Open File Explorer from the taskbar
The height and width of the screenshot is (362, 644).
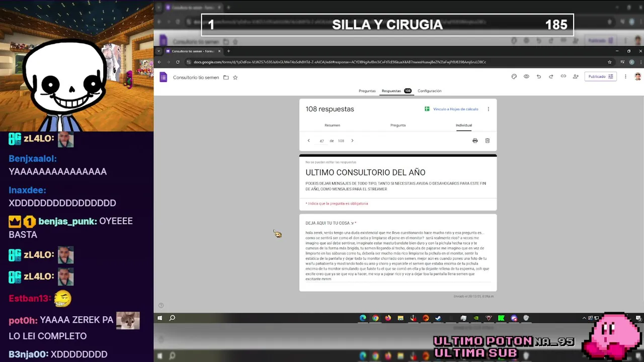coord(400,318)
